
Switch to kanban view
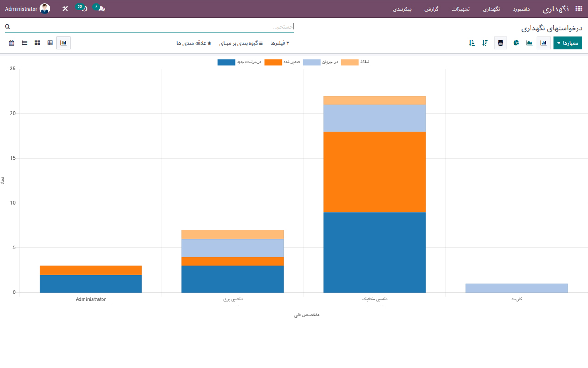click(x=37, y=43)
